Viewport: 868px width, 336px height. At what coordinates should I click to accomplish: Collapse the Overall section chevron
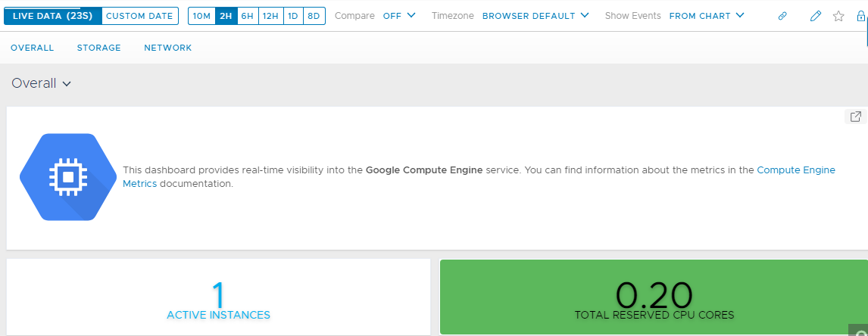(x=67, y=84)
